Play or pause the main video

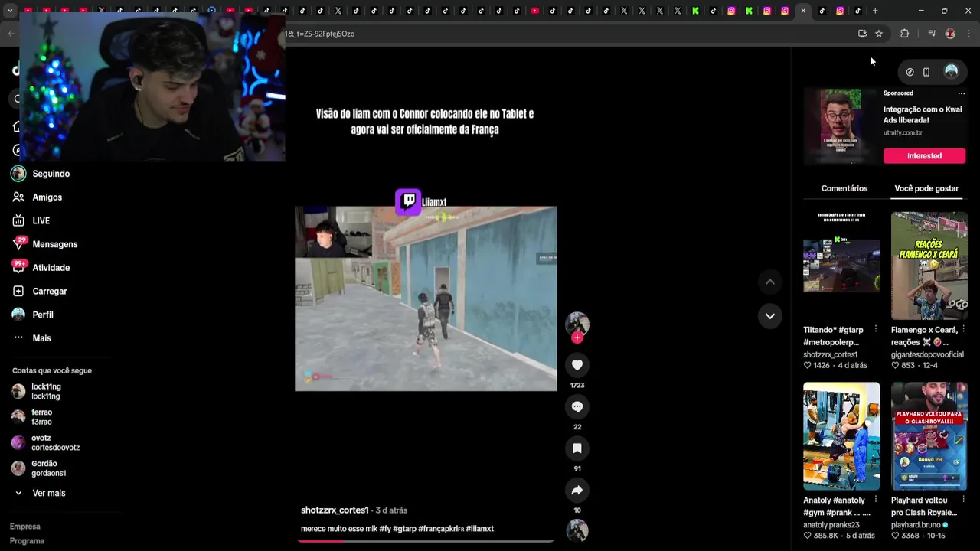426,298
